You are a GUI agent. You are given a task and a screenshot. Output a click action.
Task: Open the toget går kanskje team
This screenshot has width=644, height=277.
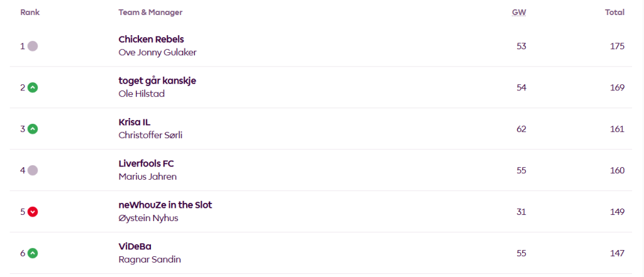click(x=157, y=80)
